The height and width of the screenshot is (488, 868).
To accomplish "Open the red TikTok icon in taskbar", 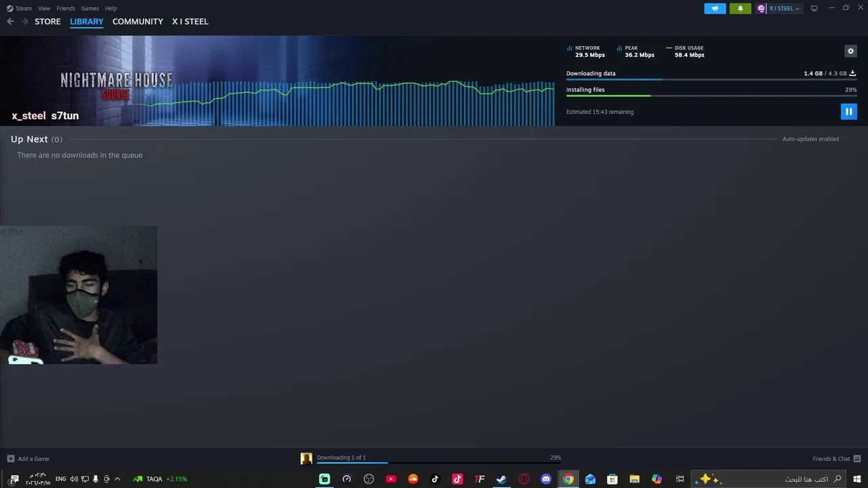I will 457,479.
